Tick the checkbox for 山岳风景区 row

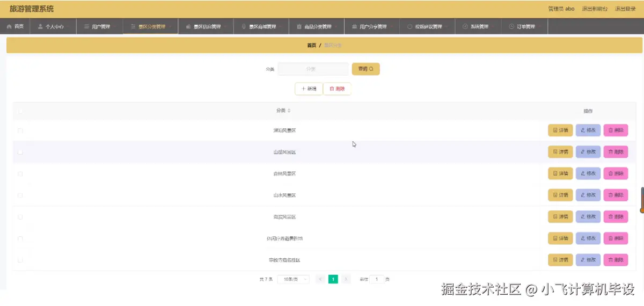[20, 152]
